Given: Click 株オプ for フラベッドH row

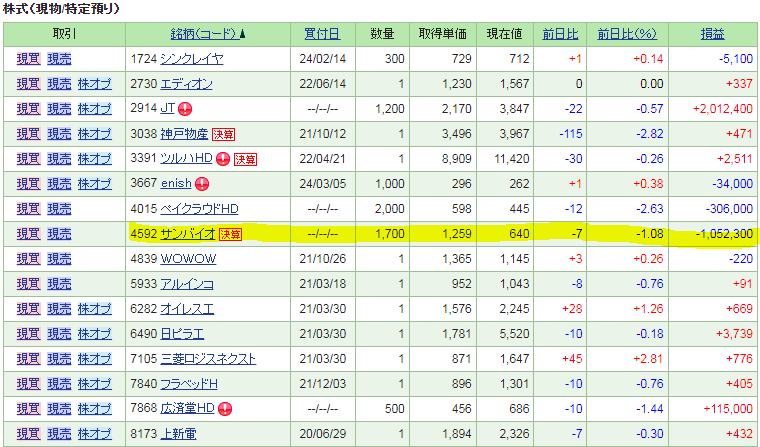Looking at the screenshot, I should click(95, 384).
